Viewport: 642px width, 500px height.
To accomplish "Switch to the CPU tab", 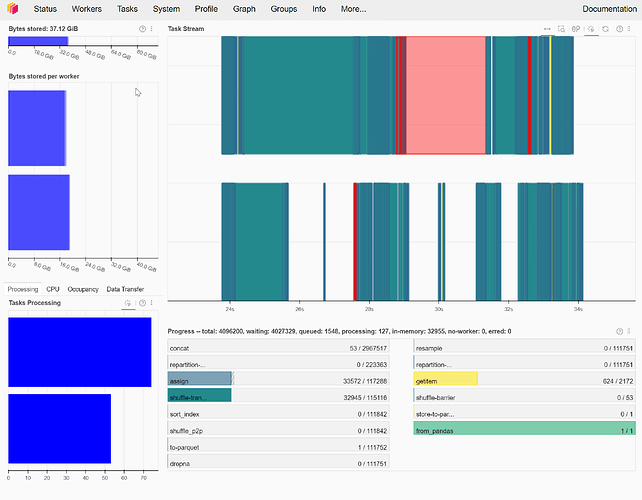I will tap(53, 289).
